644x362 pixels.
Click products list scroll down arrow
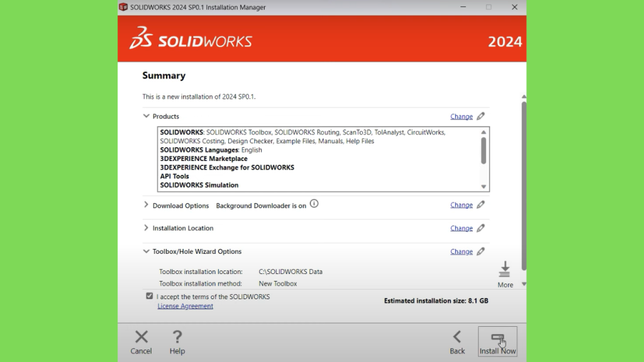(484, 187)
